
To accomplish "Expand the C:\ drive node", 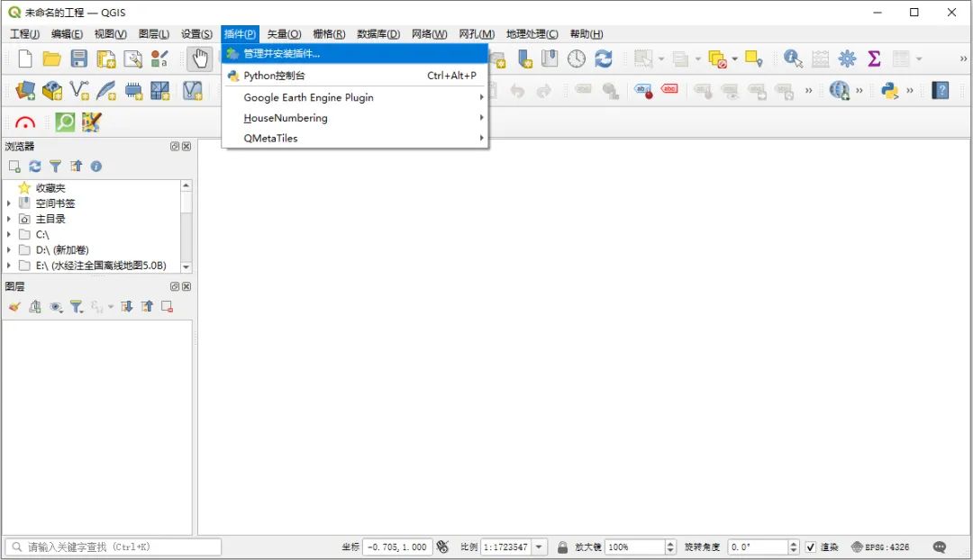I will pyautogui.click(x=9, y=234).
